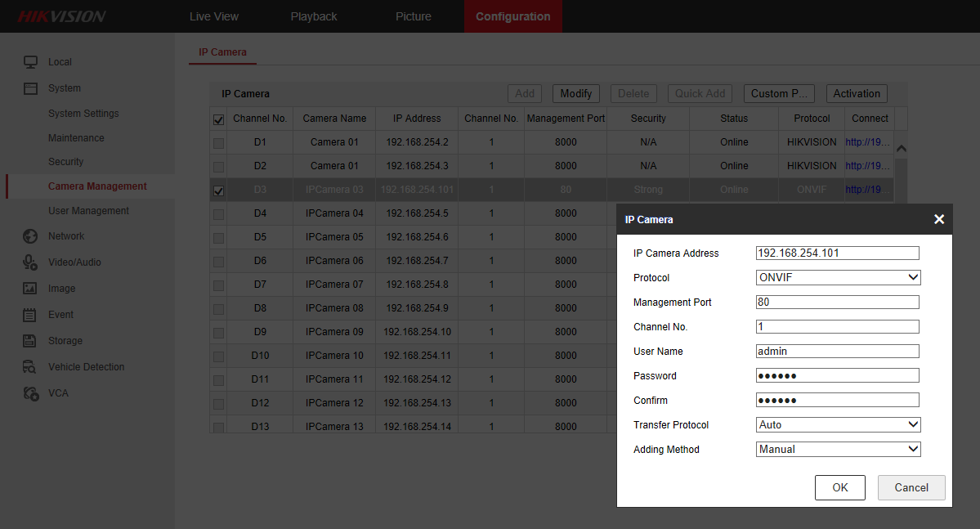Expand the Transfer Protocol dropdown

point(838,425)
